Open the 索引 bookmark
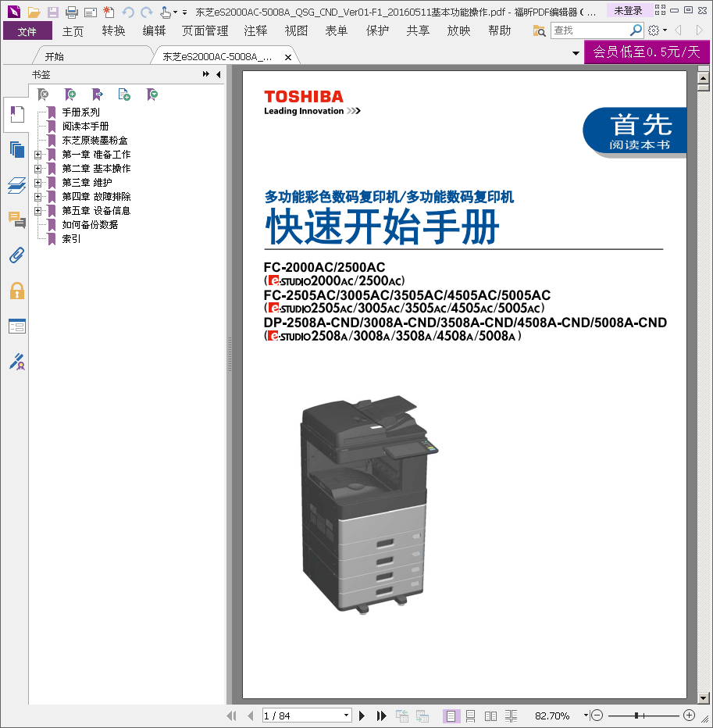713x728 pixels. pos(72,239)
